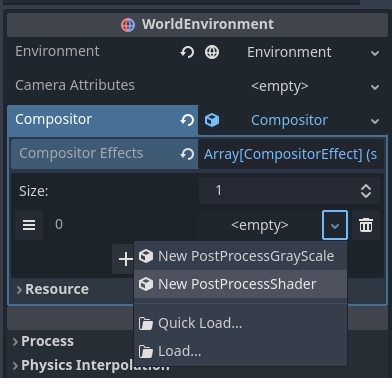Click the blue Compositor cube icon

tap(212, 120)
